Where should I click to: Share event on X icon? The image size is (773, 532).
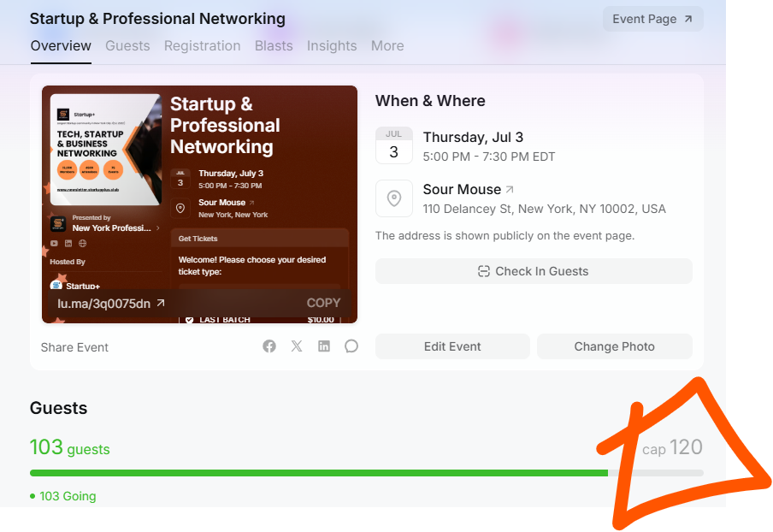296,346
